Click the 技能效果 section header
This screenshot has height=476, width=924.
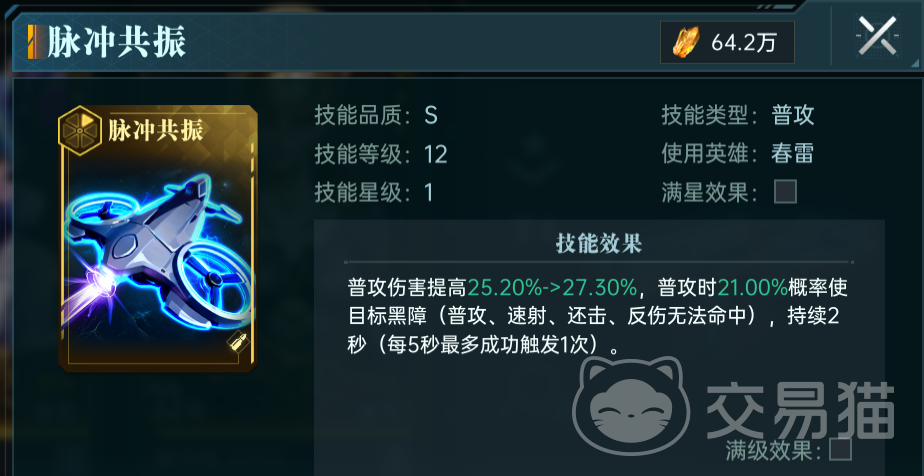click(x=599, y=243)
